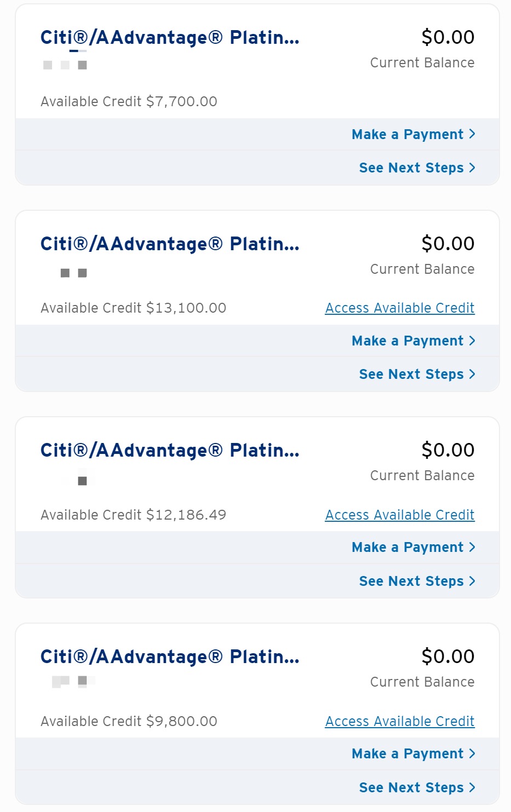Open the card title with $12,186.49 available credit
Image resolution: width=511 pixels, height=812 pixels.
[x=170, y=450]
